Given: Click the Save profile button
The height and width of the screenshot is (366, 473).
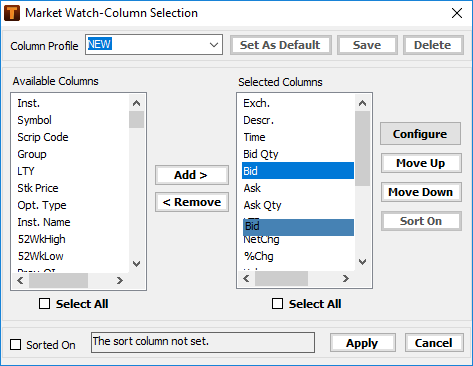Looking at the screenshot, I should (x=367, y=45).
